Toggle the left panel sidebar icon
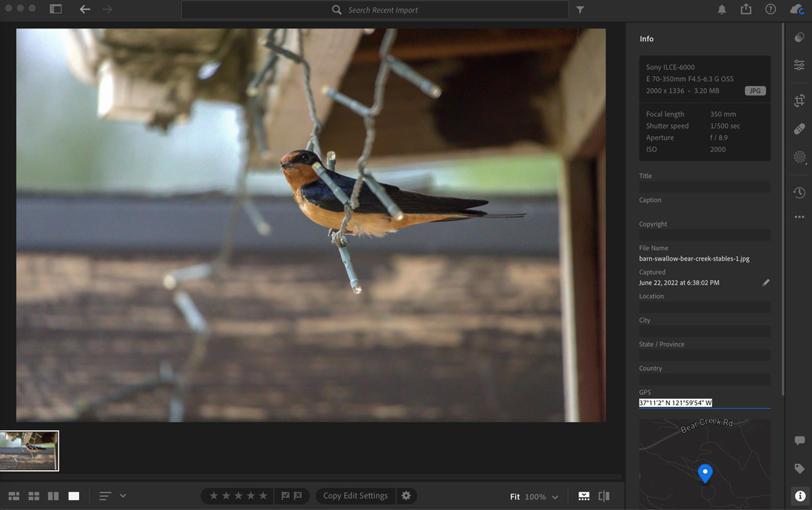 click(55, 9)
